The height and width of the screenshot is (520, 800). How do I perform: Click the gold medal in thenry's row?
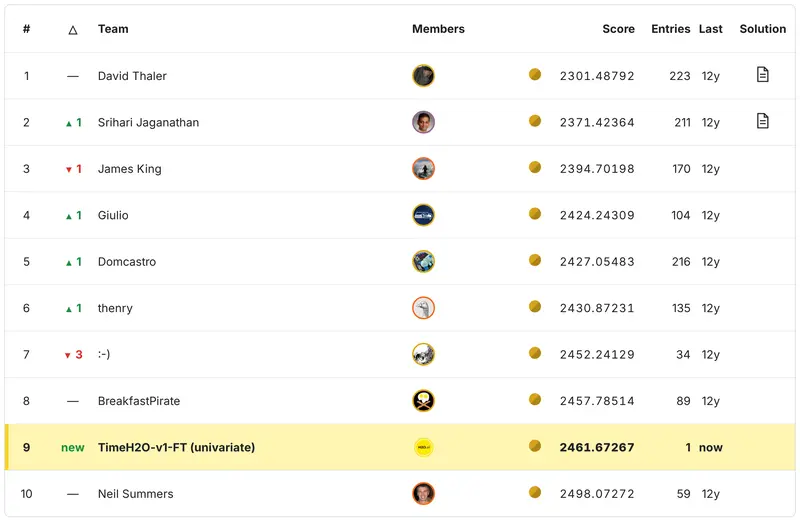[x=535, y=306]
